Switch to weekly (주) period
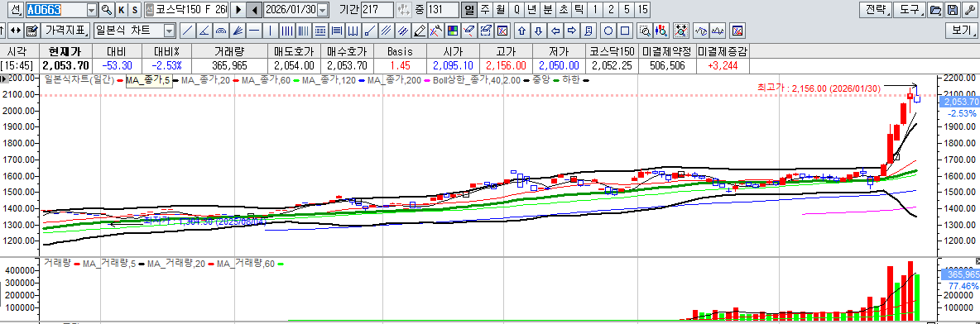 coord(485,10)
